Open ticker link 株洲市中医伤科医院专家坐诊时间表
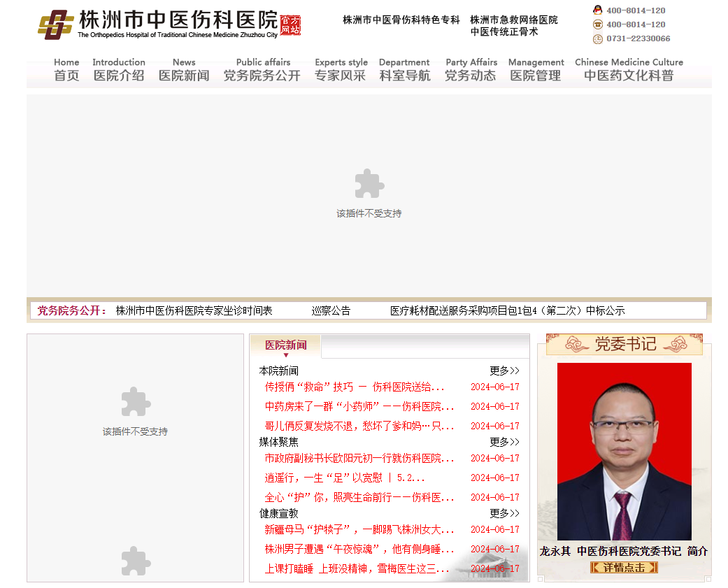The height and width of the screenshot is (588, 728). pos(194,310)
